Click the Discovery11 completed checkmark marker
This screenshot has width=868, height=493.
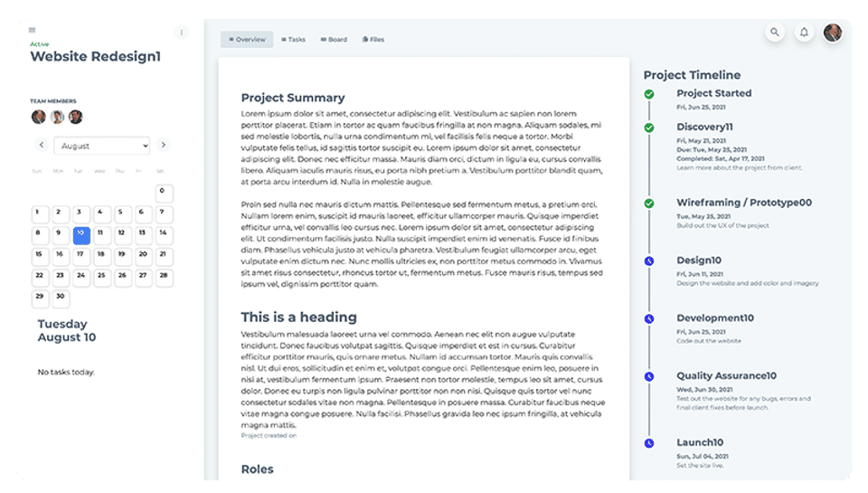tap(649, 128)
